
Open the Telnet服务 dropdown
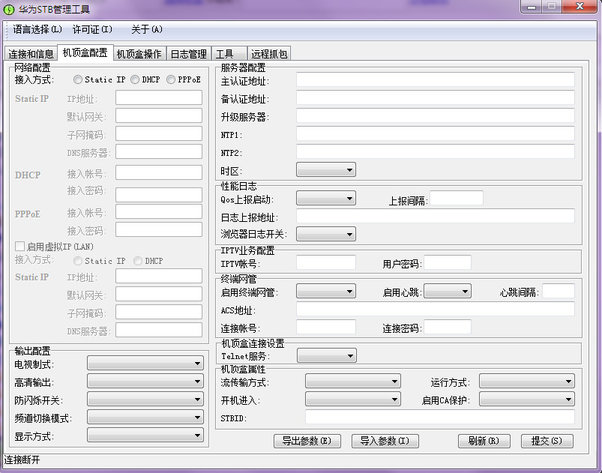point(327,356)
